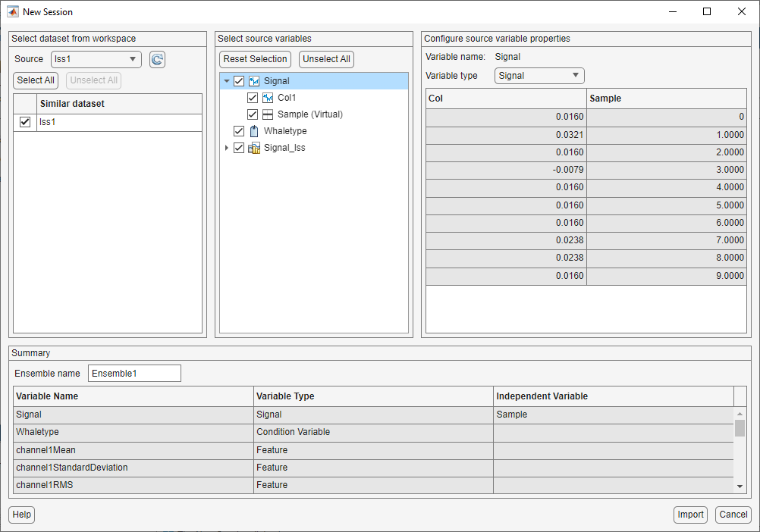The height and width of the screenshot is (532, 760).
Task: Toggle the Signal_lss checkbox
Action: (239, 148)
